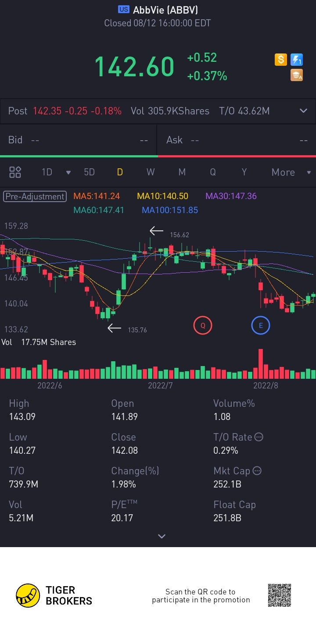
Task: Tap the post-market price 142.35
Action: point(47,111)
